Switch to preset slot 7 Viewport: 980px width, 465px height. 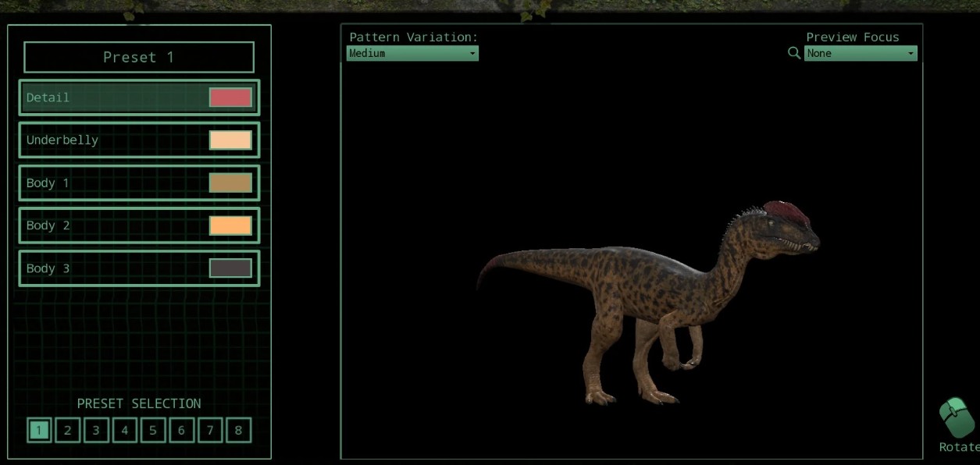coord(210,430)
